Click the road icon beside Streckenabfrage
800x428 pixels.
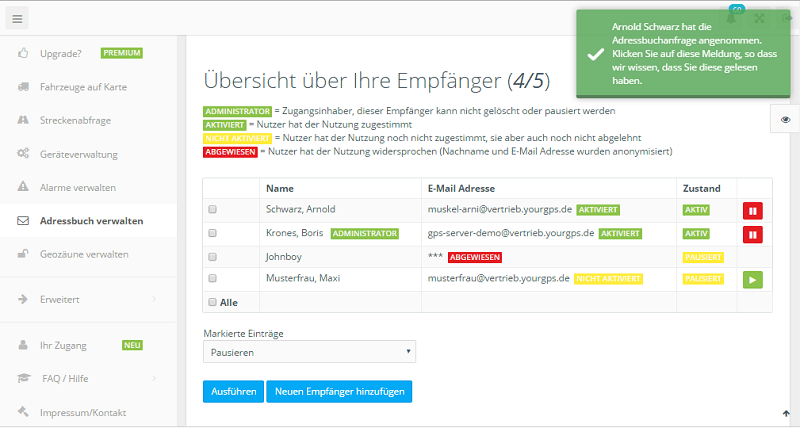tap(23, 120)
